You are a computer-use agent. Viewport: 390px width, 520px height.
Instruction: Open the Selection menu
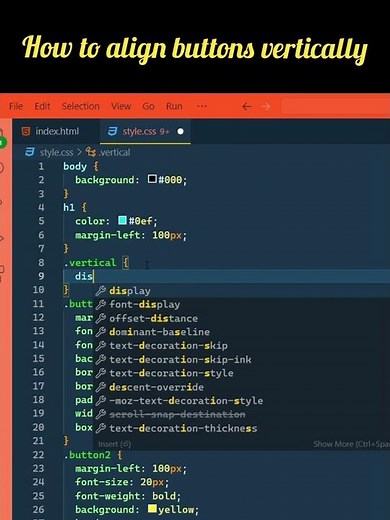(81, 106)
